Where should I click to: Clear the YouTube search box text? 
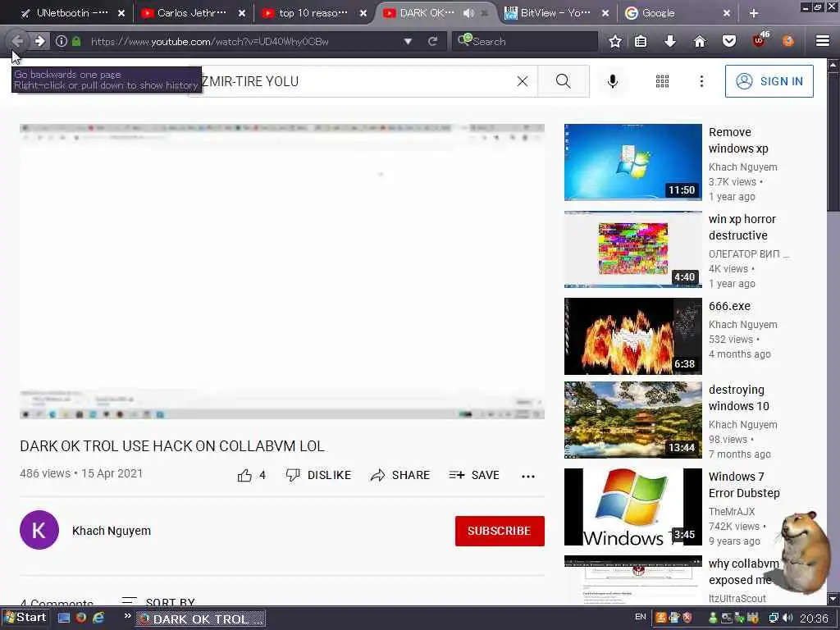tap(523, 81)
